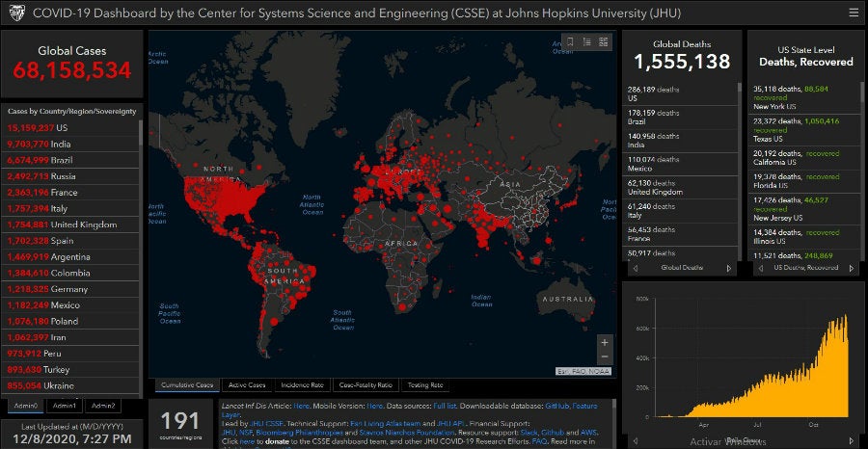Select the Active Cases map tab
Viewport: 868px width, 449px height.
249,385
